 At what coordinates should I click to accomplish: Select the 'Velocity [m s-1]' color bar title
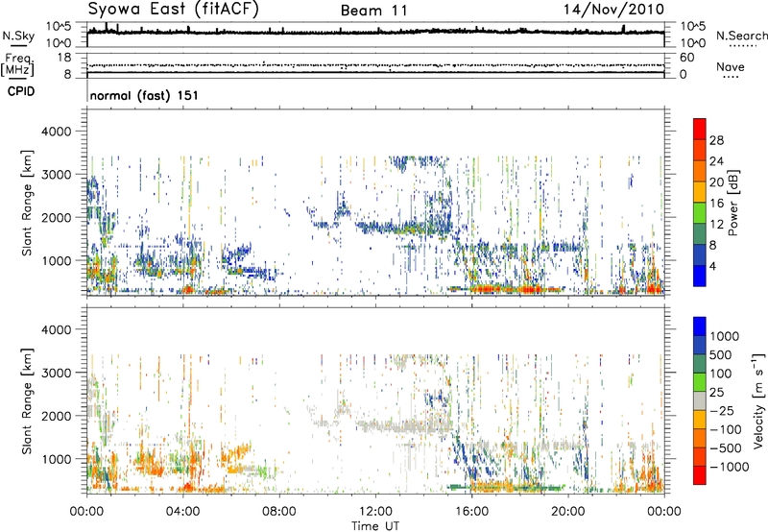coord(758,400)
